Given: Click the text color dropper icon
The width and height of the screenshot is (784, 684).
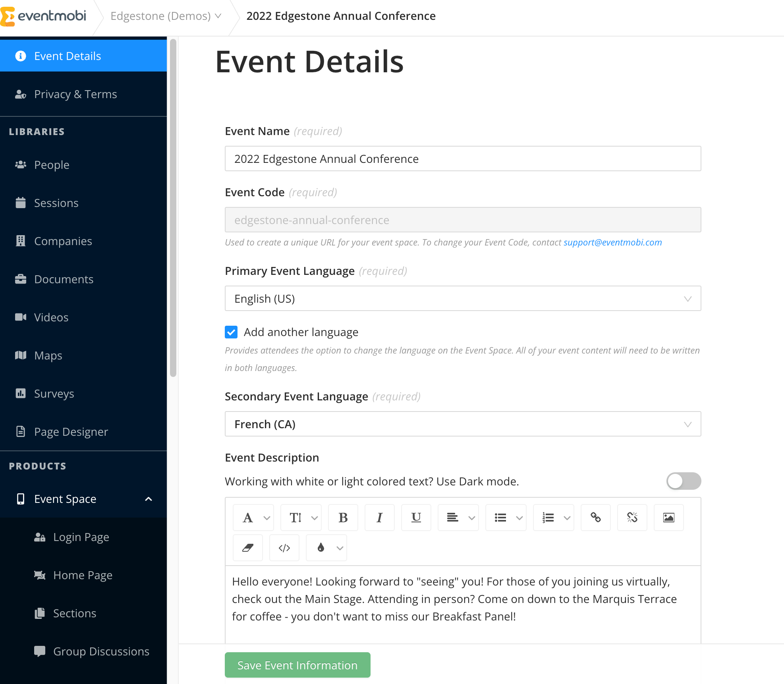Looking at the screenshot, I should (x=321, y=547).
